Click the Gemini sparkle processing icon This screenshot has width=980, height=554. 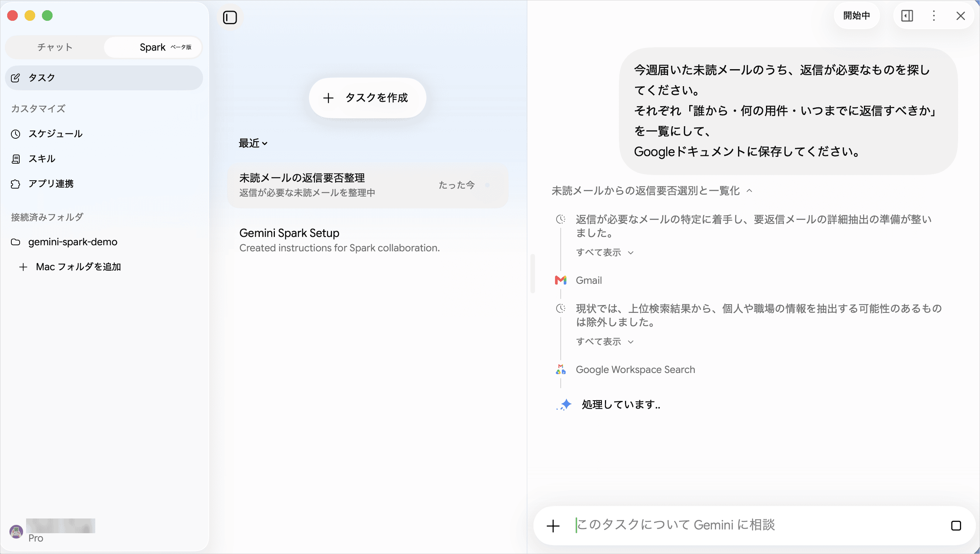click(x=564, y=405)
